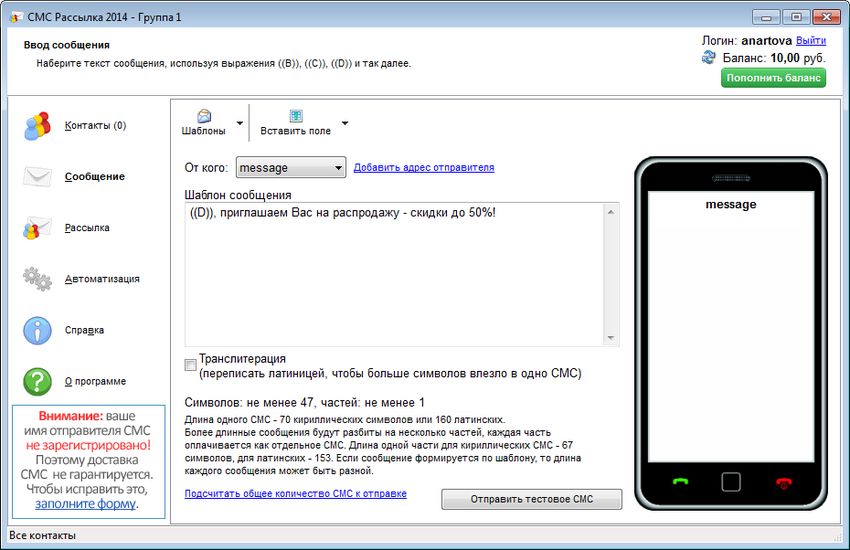Open the Рассылка icon in sidebar
This screenshot has width=850, height=550.
click(x=37, y=228)
